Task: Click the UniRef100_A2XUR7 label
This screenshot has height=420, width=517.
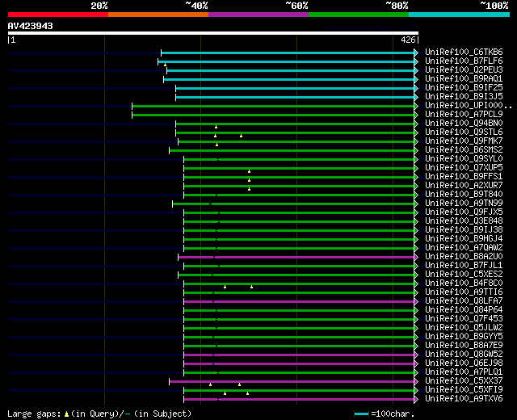Action: pyautogui.click(x=464, y=186)
